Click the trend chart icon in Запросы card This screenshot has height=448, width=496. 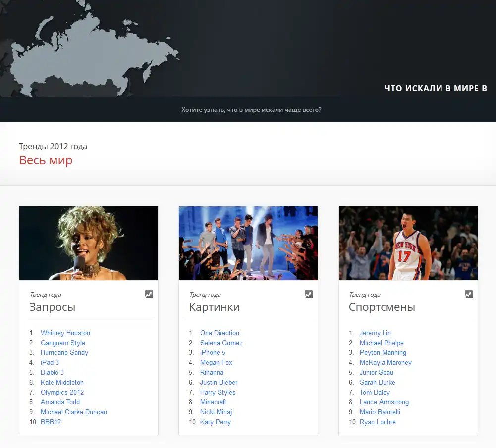click(149, 294)
